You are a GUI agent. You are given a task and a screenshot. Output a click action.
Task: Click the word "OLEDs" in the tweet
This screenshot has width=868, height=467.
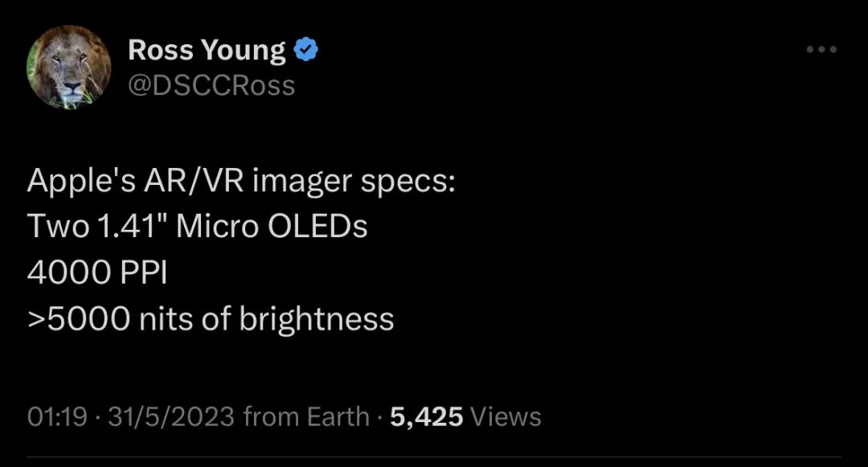317,227
